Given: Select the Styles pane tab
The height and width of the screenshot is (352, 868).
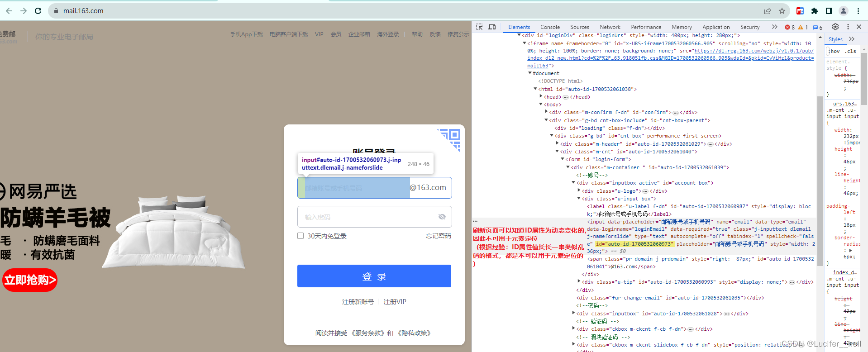Looking at the screenshot, I should point(835,39).
